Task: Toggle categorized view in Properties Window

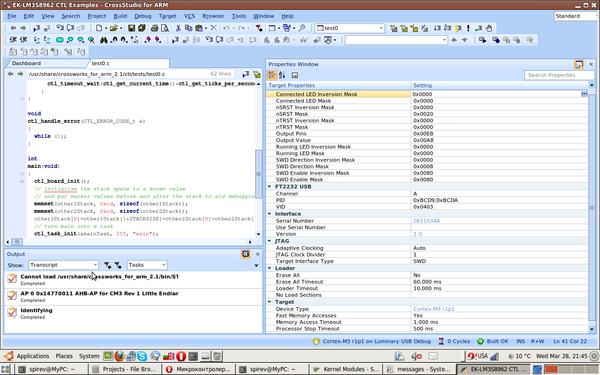Action: [272, 75]
